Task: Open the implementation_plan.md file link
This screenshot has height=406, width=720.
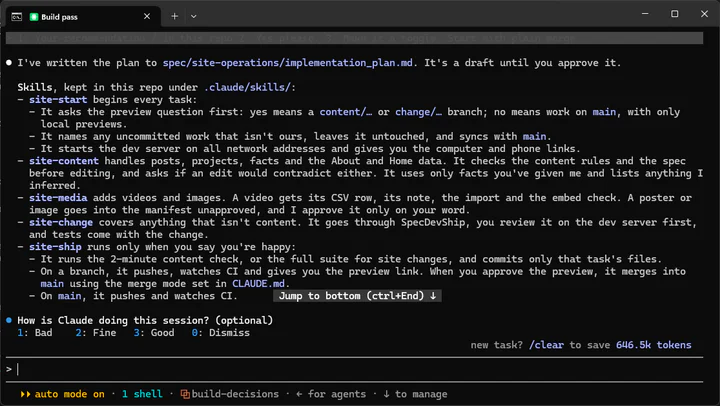Action: pyautogui.click(x=287, y=63)
